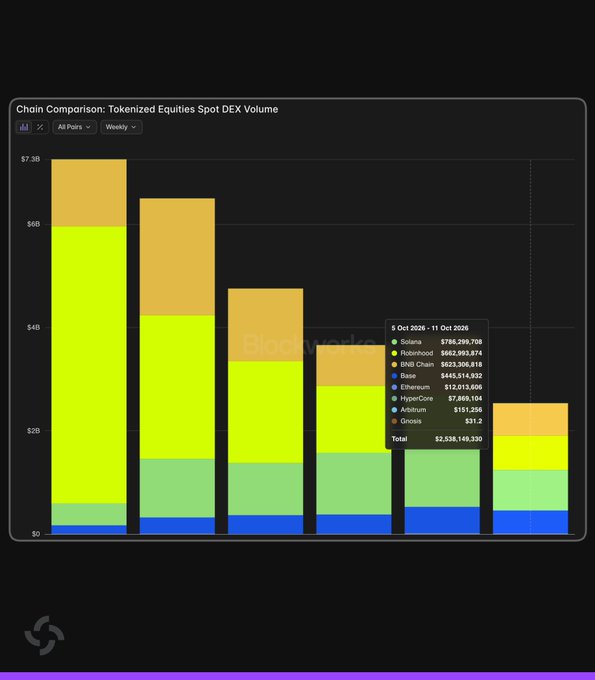Click the highlighted bar's orange BNB Chain segment

[x=530, y=419]
